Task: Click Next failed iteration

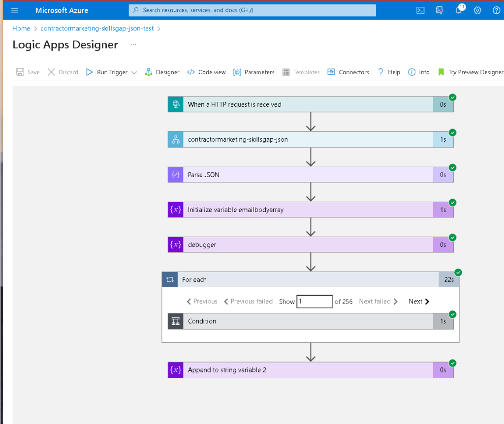Action: (378, 302)
